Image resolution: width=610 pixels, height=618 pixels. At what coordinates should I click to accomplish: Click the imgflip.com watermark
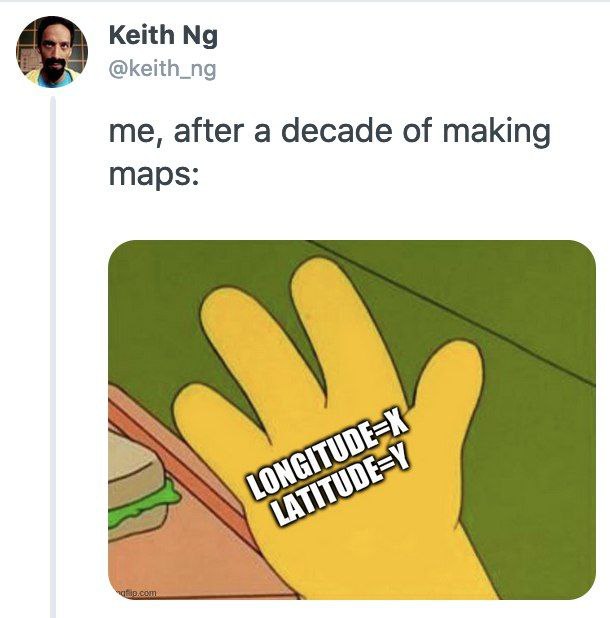[x=134, y=593]
